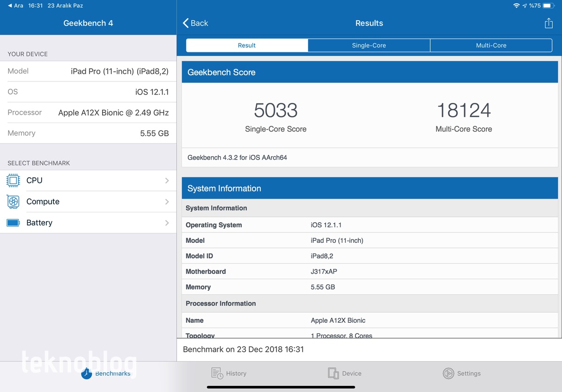Open the Settings gear icon

pos(448,373)
